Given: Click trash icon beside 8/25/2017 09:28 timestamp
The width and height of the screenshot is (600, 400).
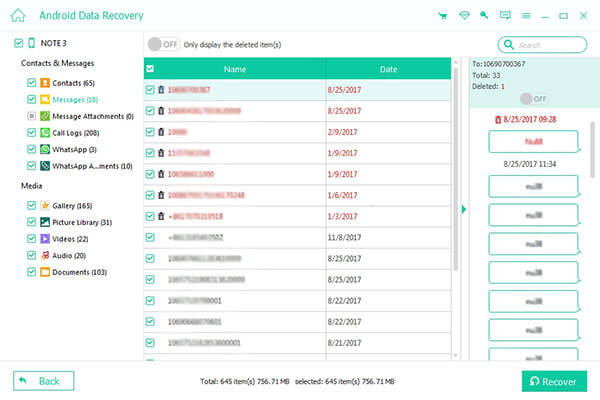Looking at the screenshot, I should pyautogui.click(x=498, y=119).
